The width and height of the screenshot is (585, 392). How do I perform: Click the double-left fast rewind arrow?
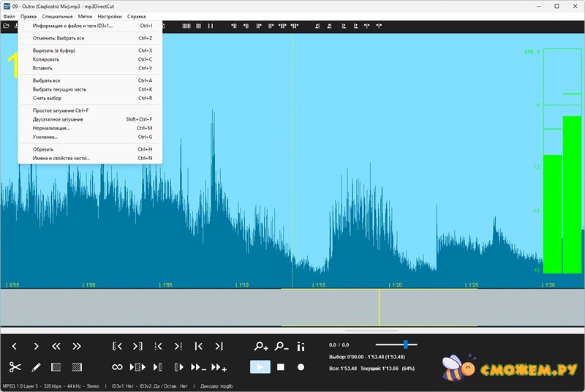[x=56, y=346]
